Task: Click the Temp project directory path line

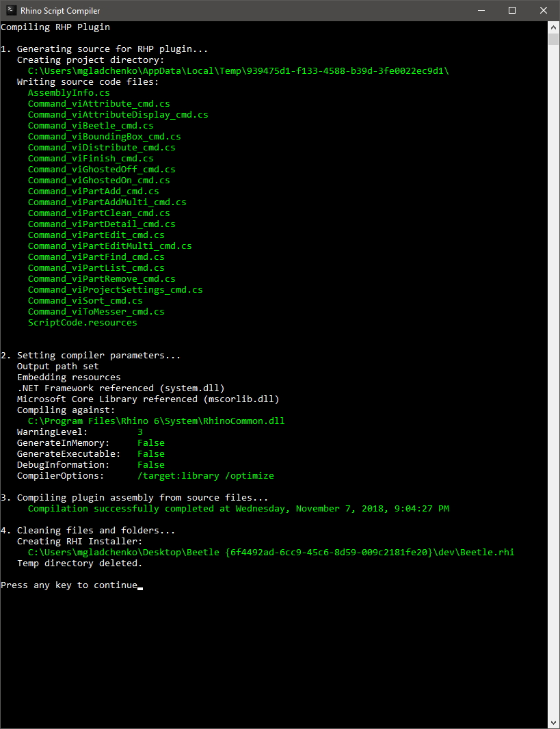Action: (239, 70)
